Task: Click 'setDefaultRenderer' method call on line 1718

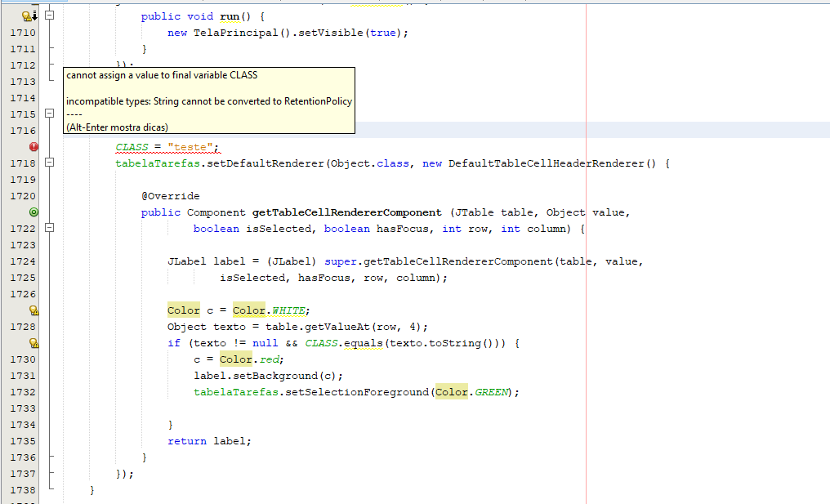Action: click(x=266, y=163)
